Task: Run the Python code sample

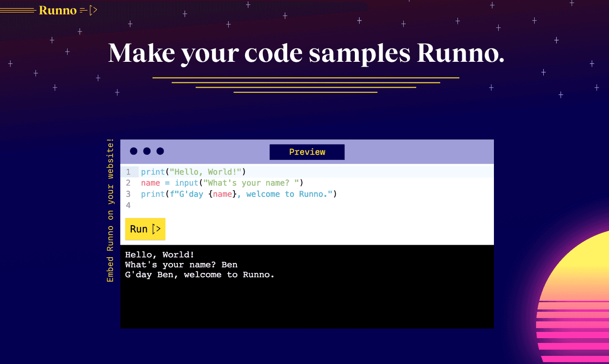Action: [145, 229]
